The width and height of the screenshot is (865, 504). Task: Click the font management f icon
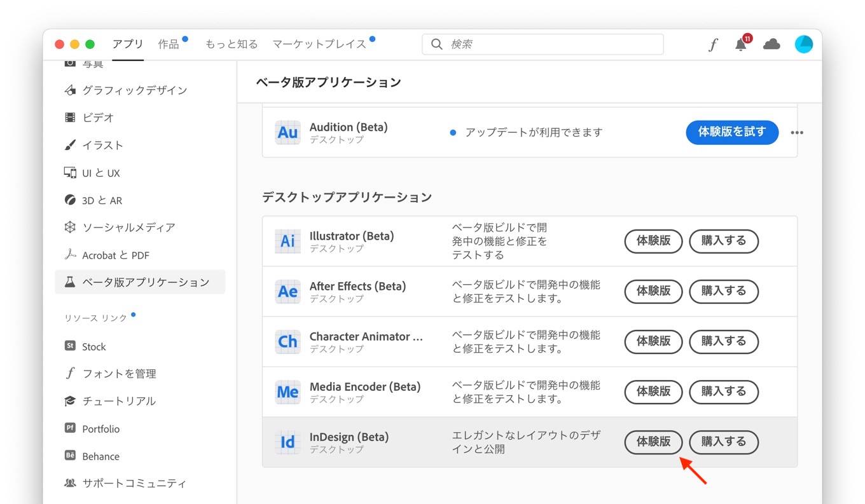click(x=70, y=373)
